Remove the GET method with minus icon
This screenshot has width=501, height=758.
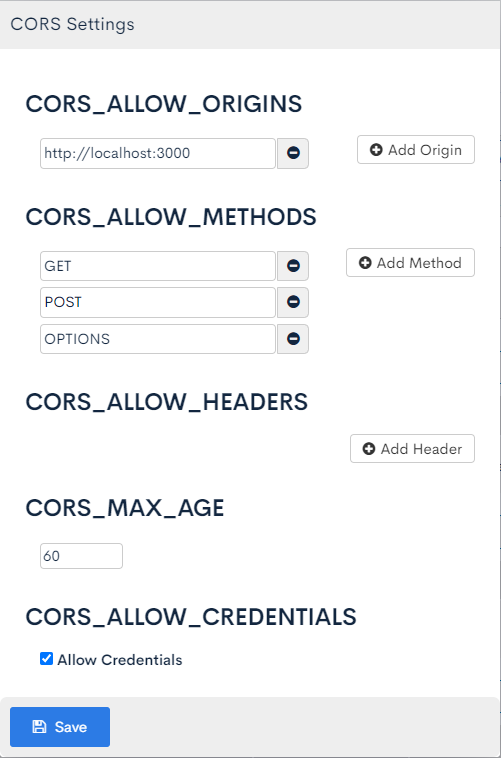(293, 266)
